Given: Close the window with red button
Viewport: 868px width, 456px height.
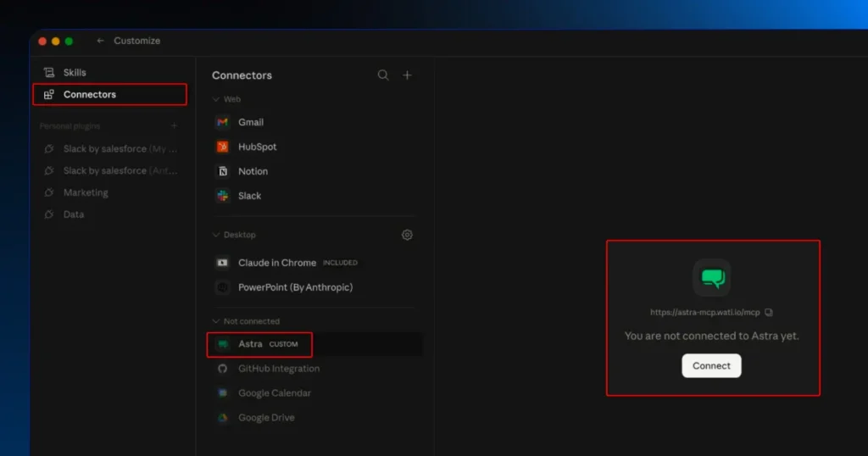Looking at the screenshot, I should [x=42, y=42].
